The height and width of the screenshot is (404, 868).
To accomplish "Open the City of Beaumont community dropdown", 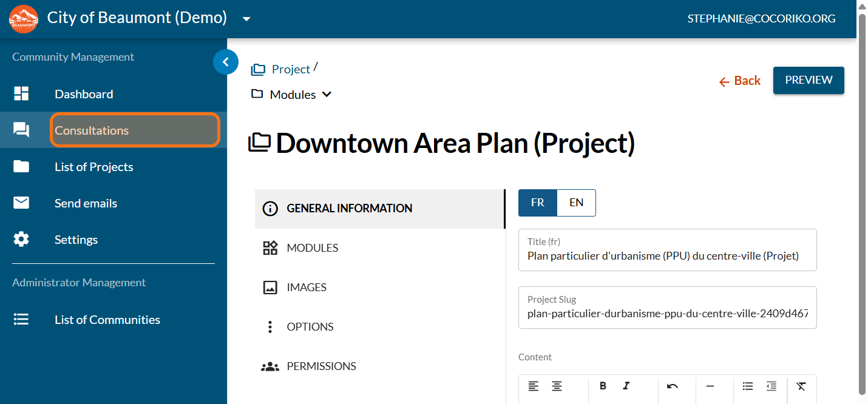I will pos(246,19).
